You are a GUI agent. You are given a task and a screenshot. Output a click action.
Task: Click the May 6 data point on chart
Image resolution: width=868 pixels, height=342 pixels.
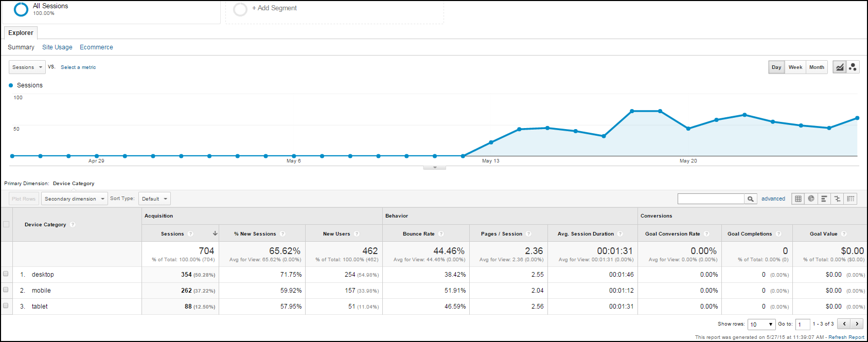294,156
